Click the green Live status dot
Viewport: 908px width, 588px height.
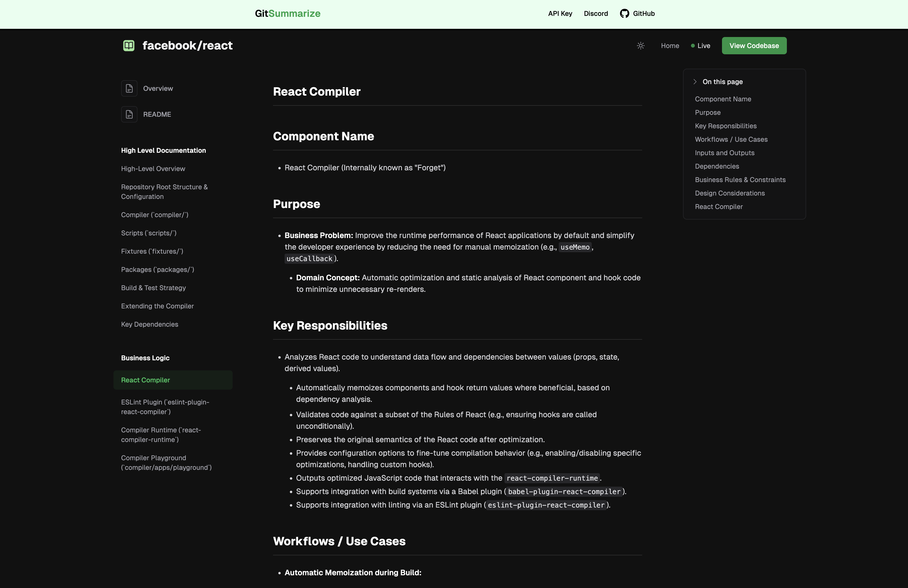[x=692, y=46]
